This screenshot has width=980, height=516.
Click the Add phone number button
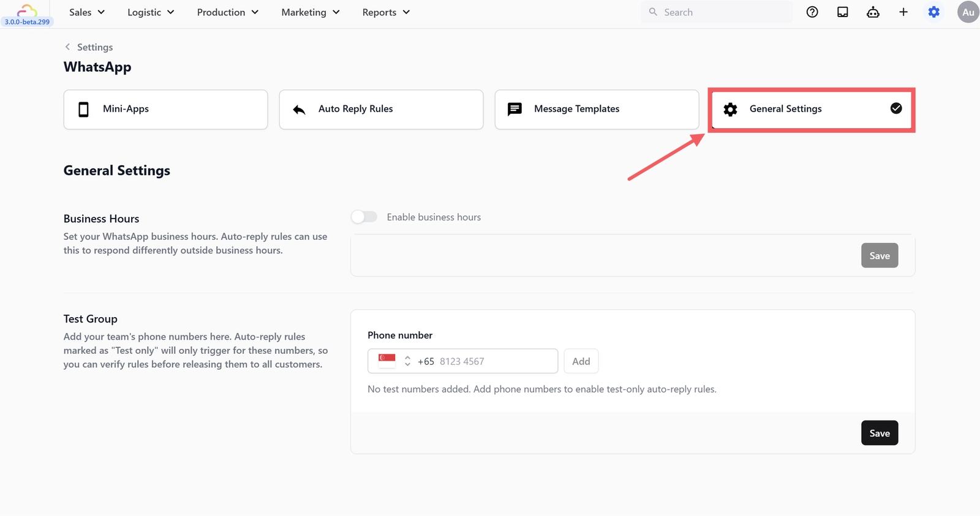[581, 361]
